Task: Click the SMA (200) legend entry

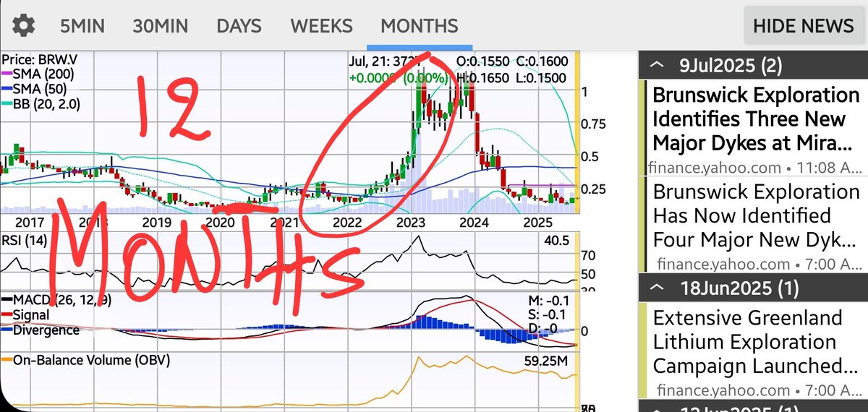Action: pos(38,74)
